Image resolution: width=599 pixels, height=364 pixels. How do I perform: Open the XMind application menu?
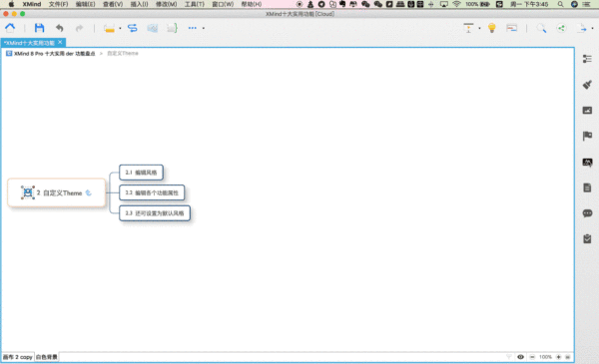point(31,4)
